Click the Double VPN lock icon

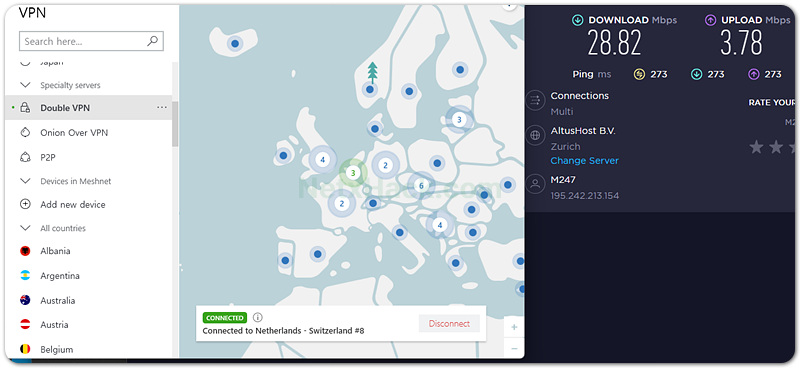point(25,108)
